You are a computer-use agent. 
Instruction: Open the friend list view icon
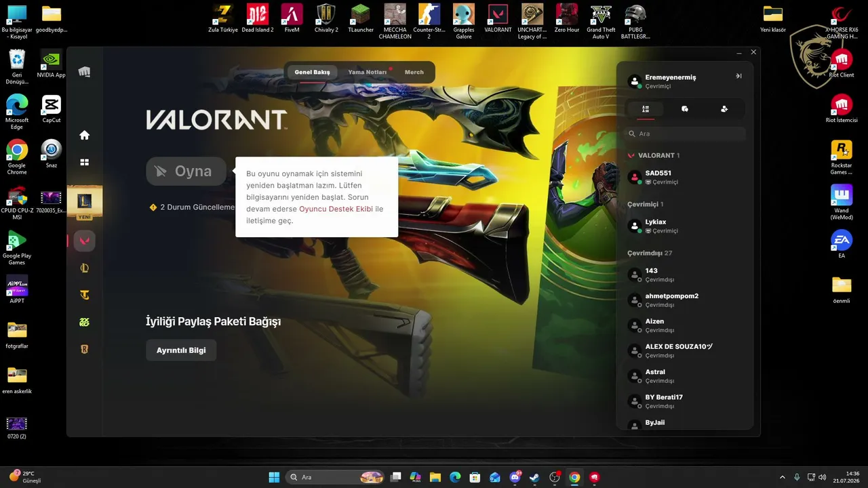pyautogui.click(x=646, y=109)
